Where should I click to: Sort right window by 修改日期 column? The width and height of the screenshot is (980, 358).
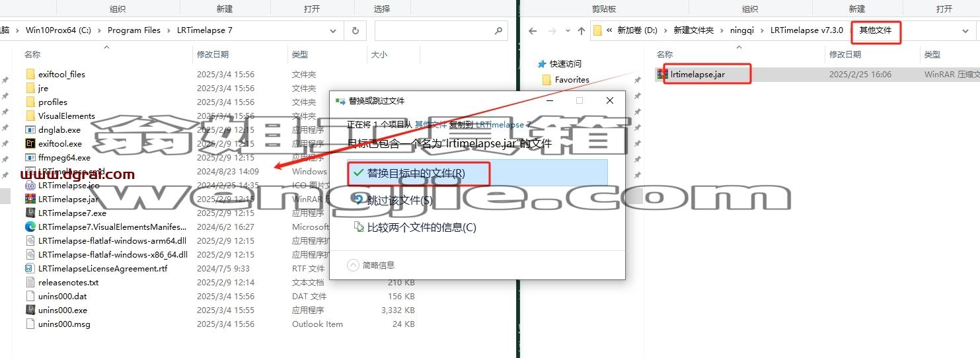click(845, 55)
